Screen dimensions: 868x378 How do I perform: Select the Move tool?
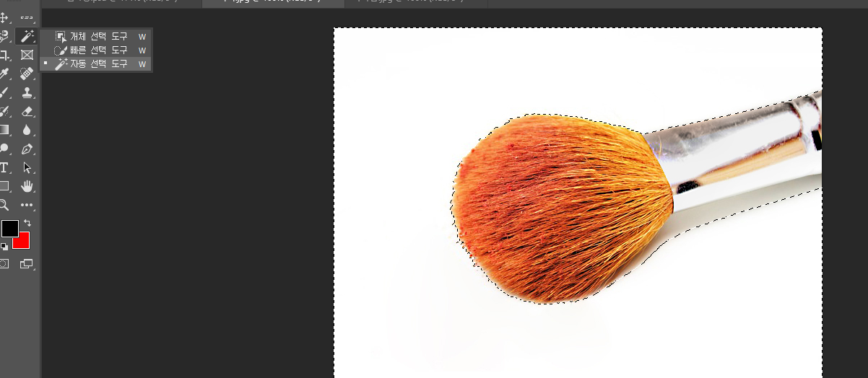click(4, 17)
